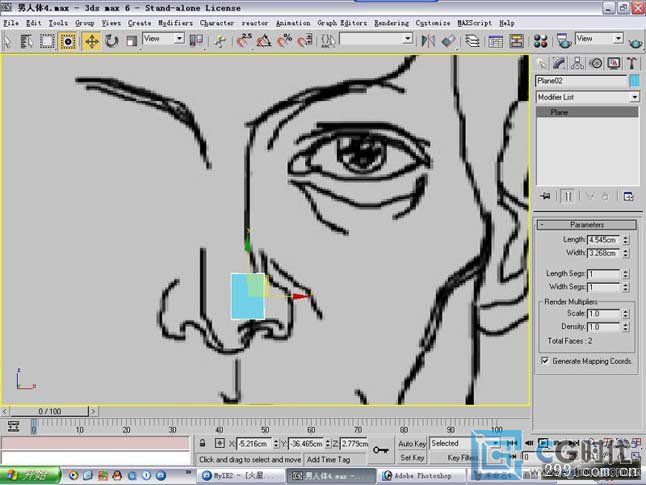The image size is (646, 485).
Task: Switch to the Motion command panel tab
Action: tap(596, 63)
